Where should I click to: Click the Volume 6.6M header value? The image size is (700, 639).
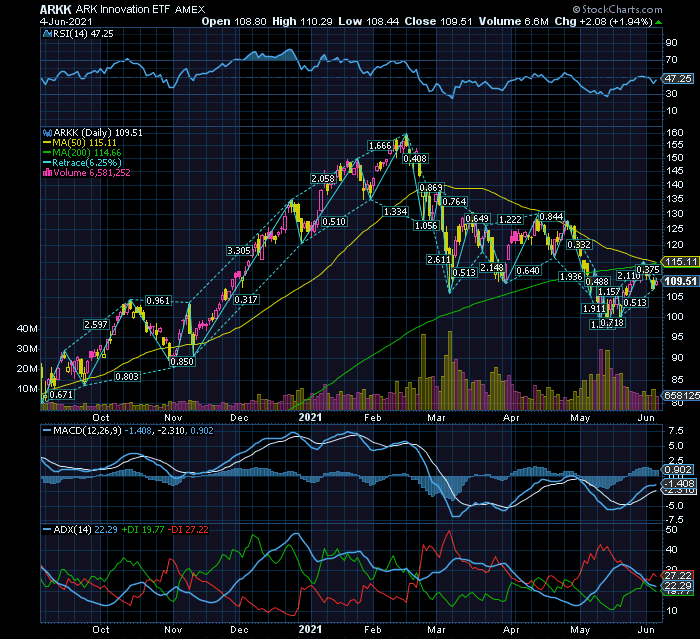click(x=513, y=21)
